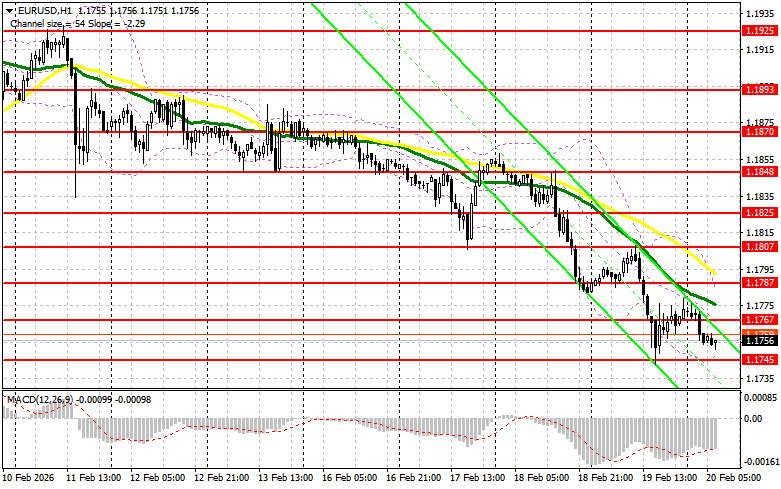Click the 20 Feb 05:00 time label
Image resolution: width=781 pixels, height=489 pixels.
(x=734, y=478)
